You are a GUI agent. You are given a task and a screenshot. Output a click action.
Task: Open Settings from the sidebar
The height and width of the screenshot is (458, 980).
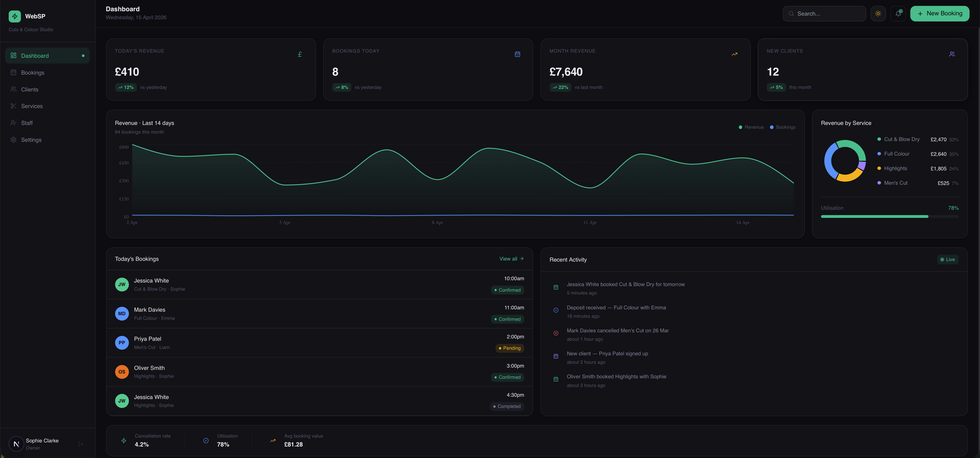[31, 140]
